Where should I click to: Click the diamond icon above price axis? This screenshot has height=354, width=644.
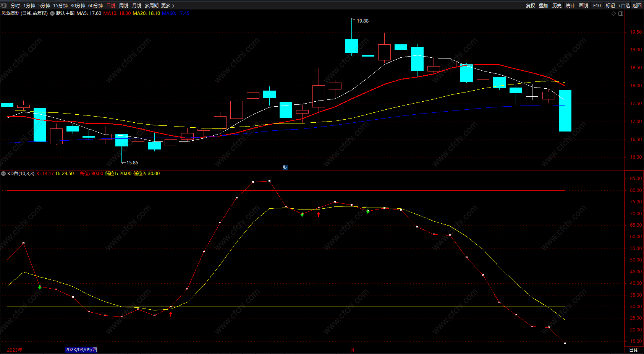614,13
